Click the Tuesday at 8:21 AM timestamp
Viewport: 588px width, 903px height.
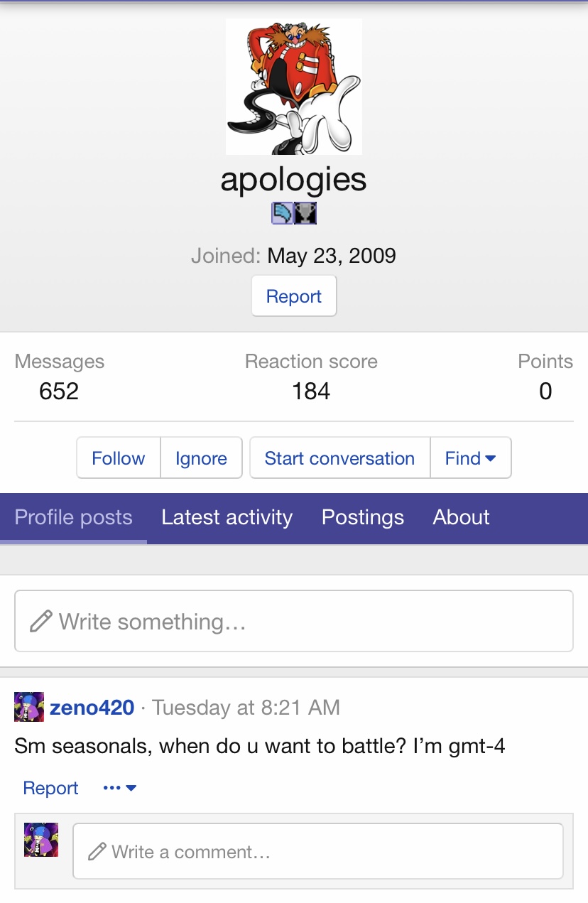click(246, 708)
